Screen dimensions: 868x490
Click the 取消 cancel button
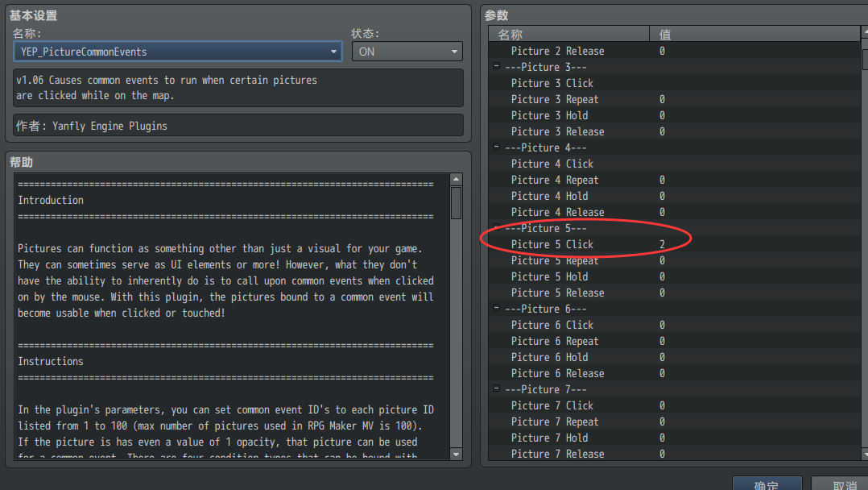(841, 484)
